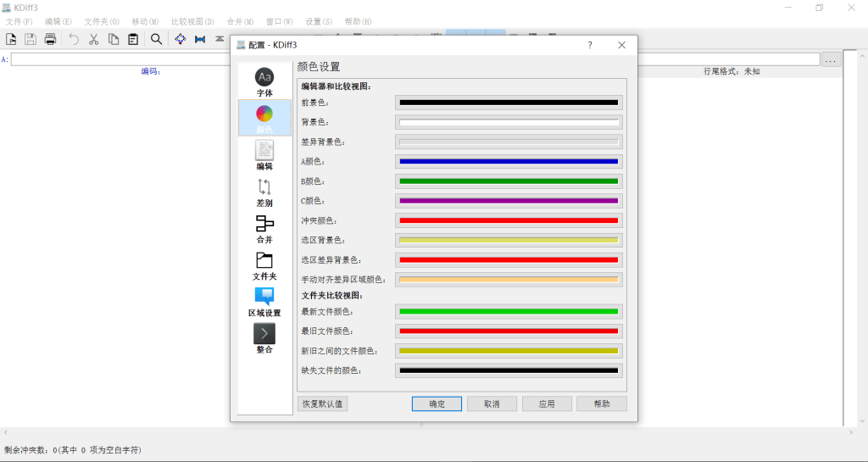Open the 合并 (Merge) settings page
Screen dimensions: 868x462
264,228
